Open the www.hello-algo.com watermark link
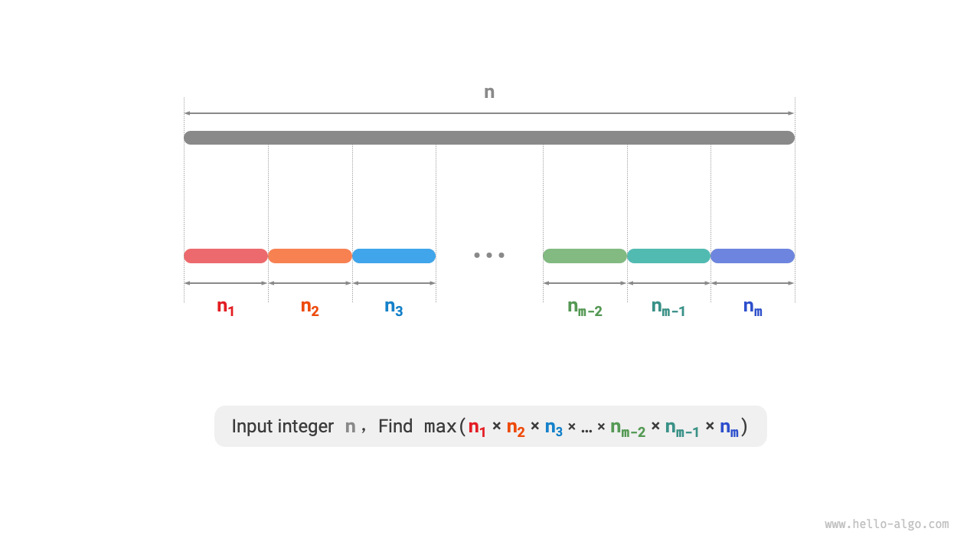 pos(887,524)
